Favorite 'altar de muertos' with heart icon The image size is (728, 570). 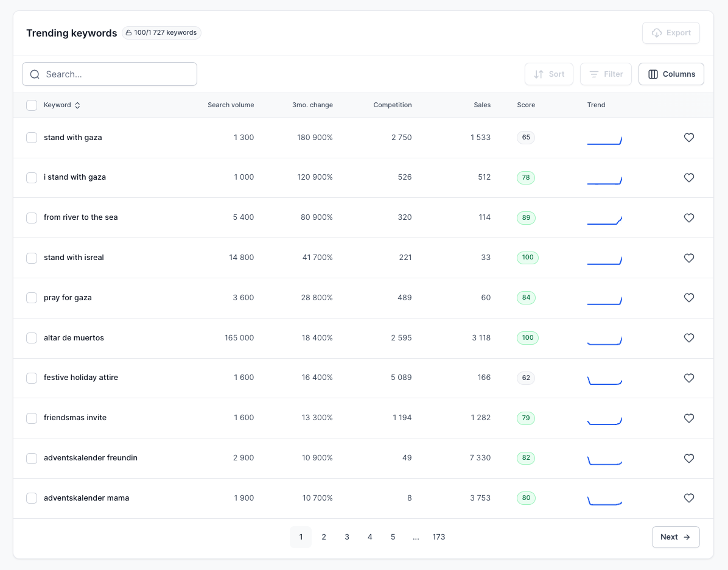(x=688, y=338)
